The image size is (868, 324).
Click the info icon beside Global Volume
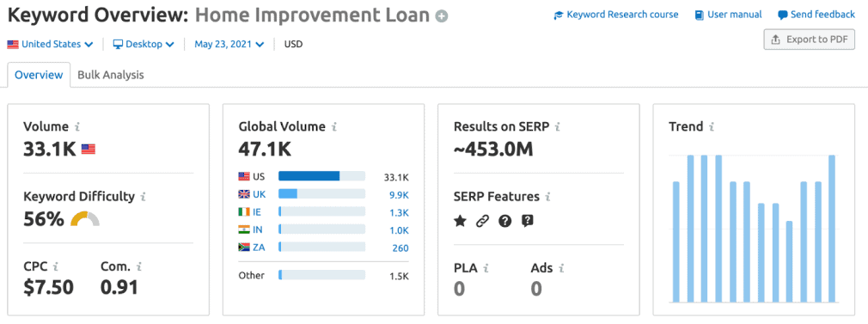tap(334, 127)
